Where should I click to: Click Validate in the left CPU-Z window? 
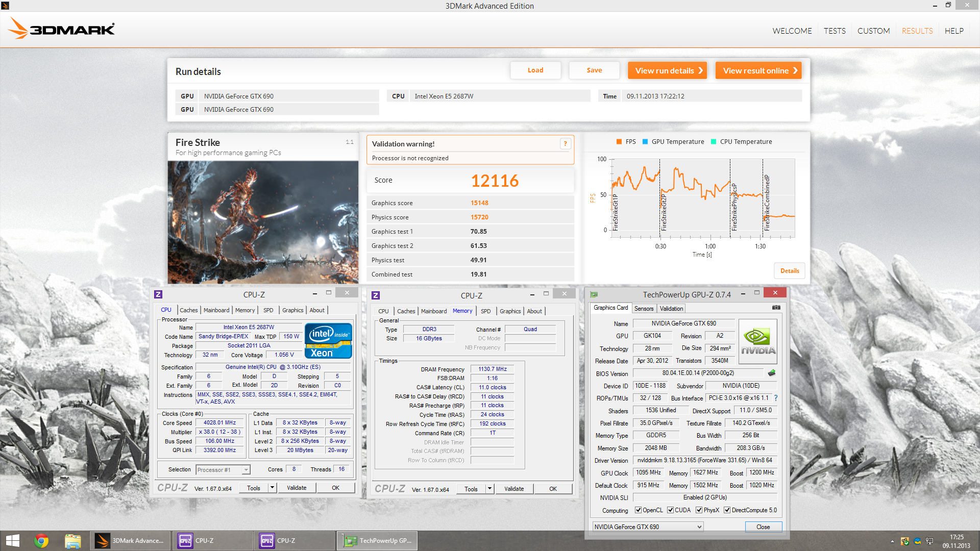(297, 488)
